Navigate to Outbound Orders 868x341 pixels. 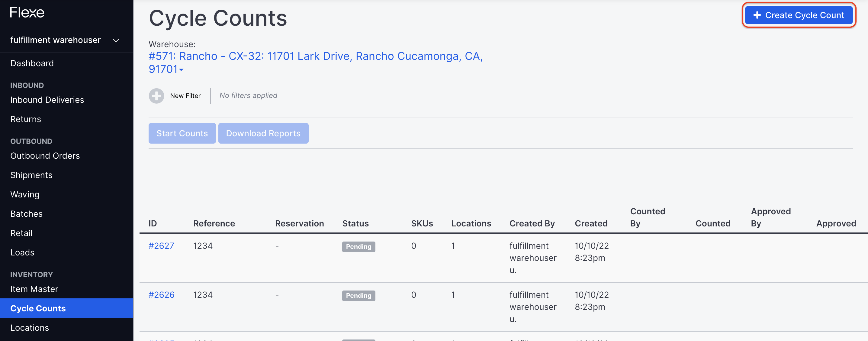tap(45, 155)
